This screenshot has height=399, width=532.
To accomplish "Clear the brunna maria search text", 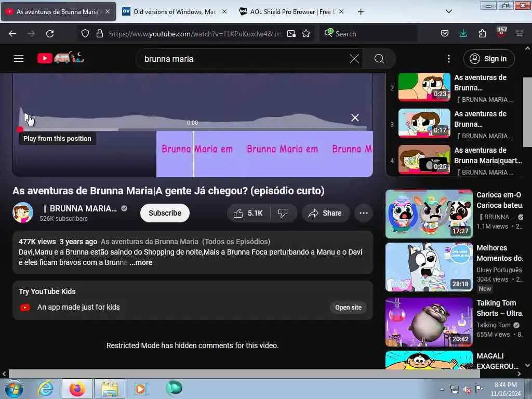I will pyautogui.click(x=354, y=59).
